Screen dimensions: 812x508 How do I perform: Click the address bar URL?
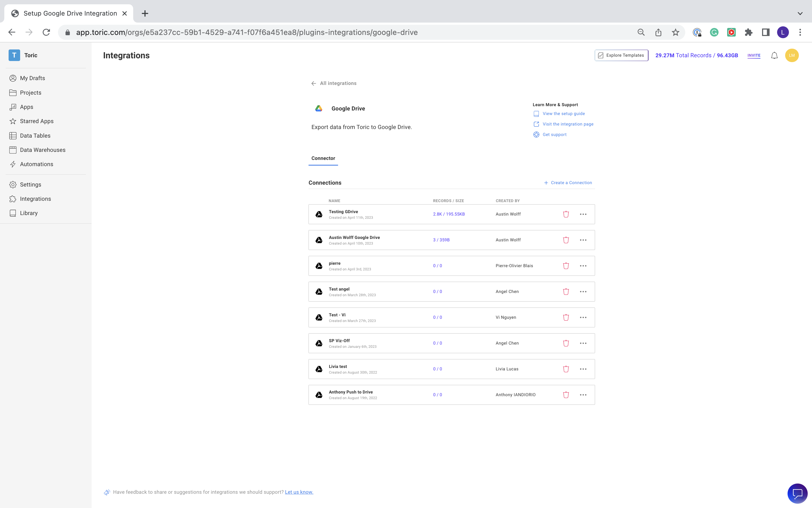coord(247,32)
